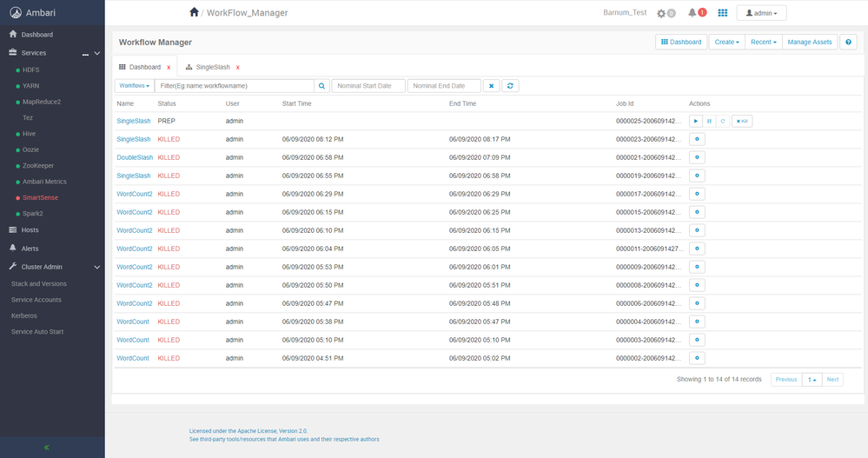Open Kerberos settings
This screenshot has width=868, height=458.
point(23,315)
